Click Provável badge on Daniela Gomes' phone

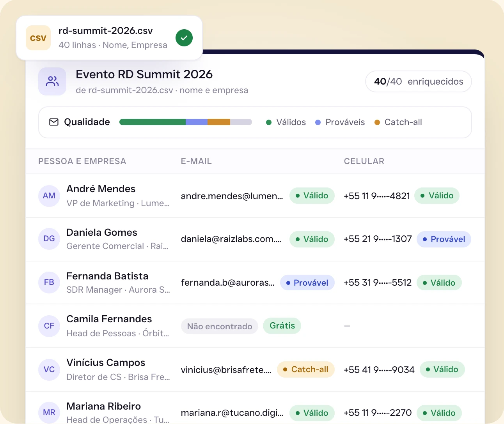tap(444, 239)
